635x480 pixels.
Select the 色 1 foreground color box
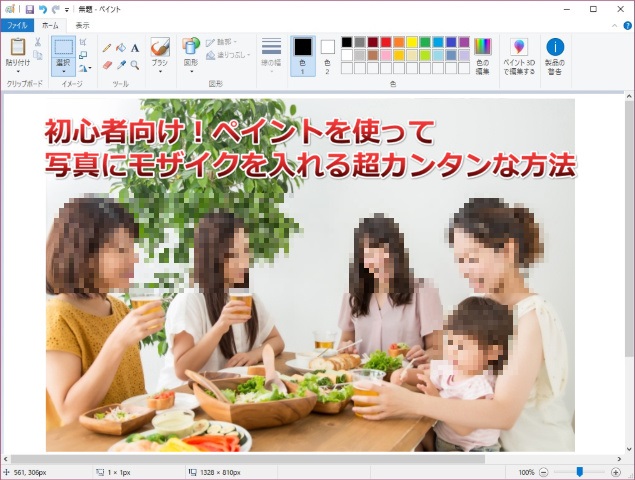tap(303, 56)
